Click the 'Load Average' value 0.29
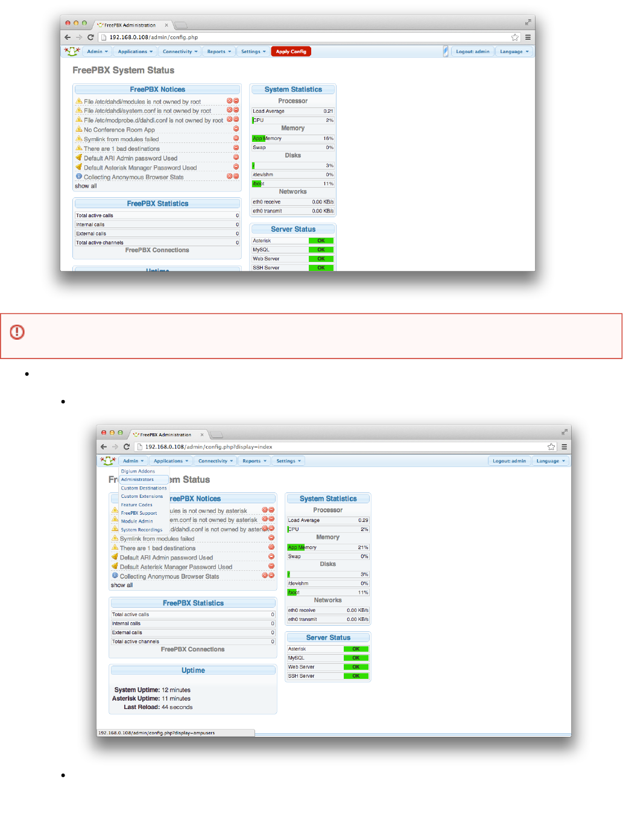Screen dimensions: 623x840 pos(363,520)
